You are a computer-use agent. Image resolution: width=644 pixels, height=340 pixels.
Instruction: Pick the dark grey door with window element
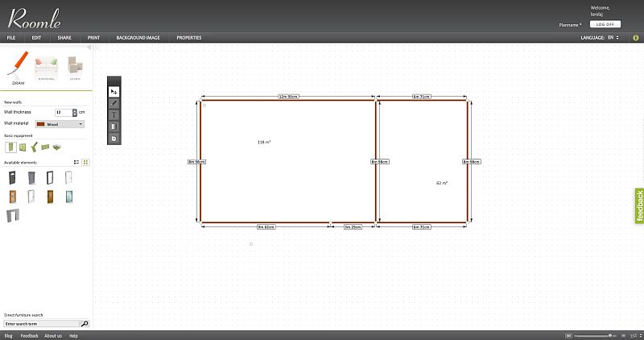[12, 177]
